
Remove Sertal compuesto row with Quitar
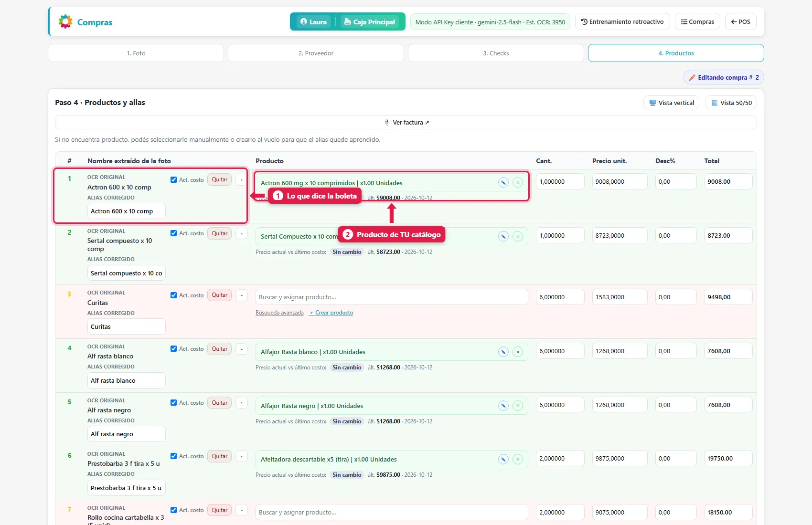click(x=220, y=233)
